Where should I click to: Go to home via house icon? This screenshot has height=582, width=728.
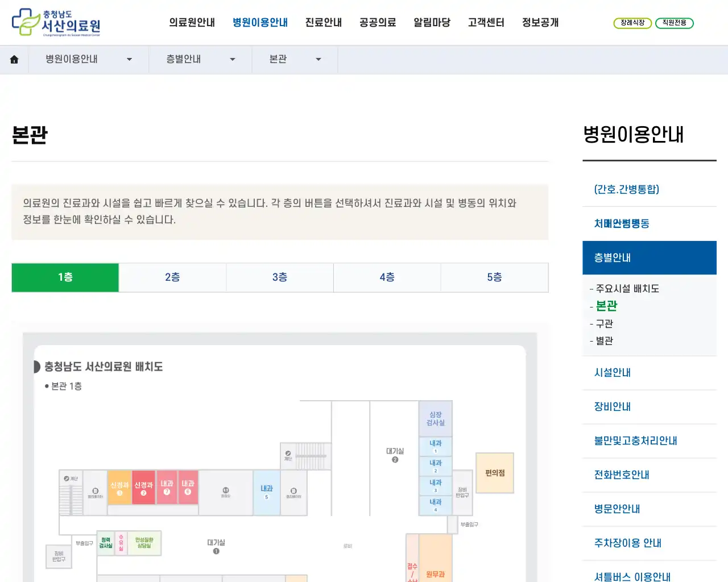(x=14, y=59)
